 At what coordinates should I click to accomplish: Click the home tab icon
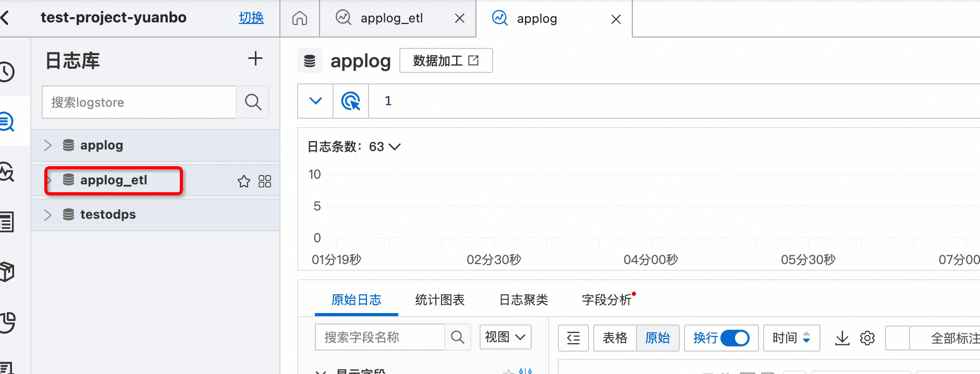300,19
